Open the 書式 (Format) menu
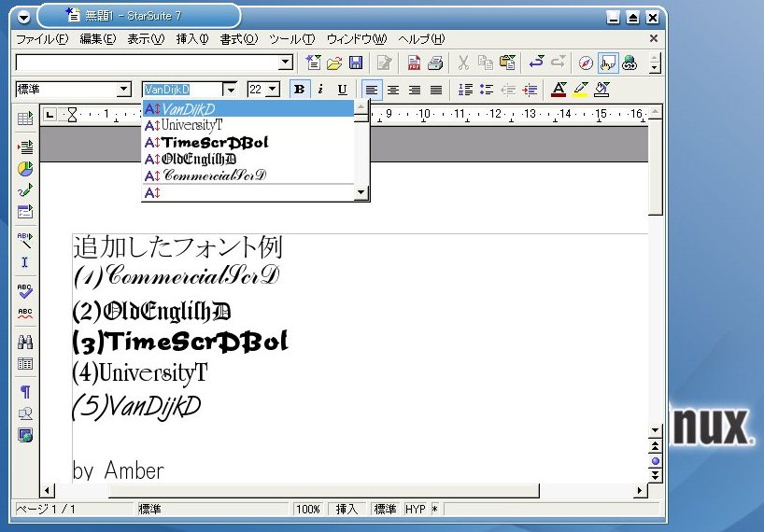Image resolution: width=764 pixels, height=532 pixels. click(x=238, y=39)
